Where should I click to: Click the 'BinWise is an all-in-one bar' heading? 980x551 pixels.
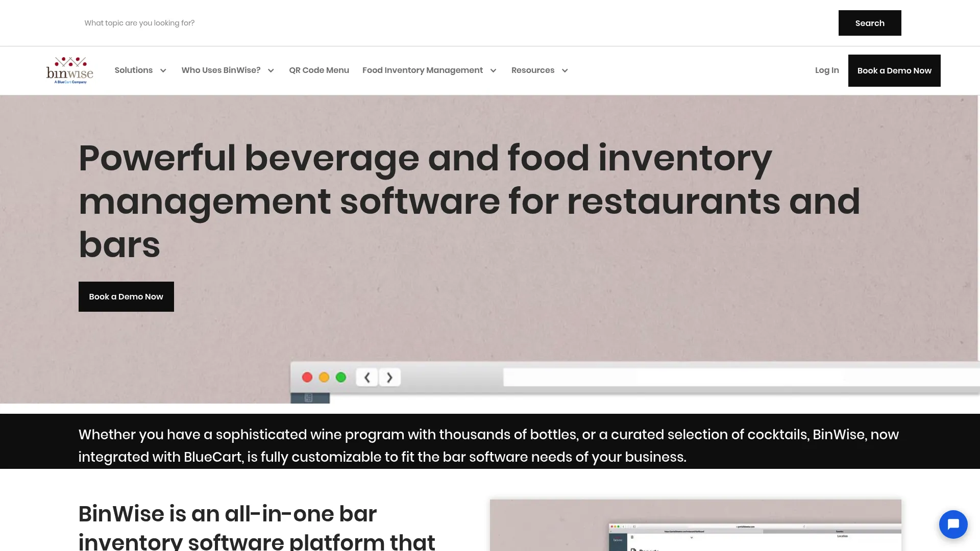(257, 527)
